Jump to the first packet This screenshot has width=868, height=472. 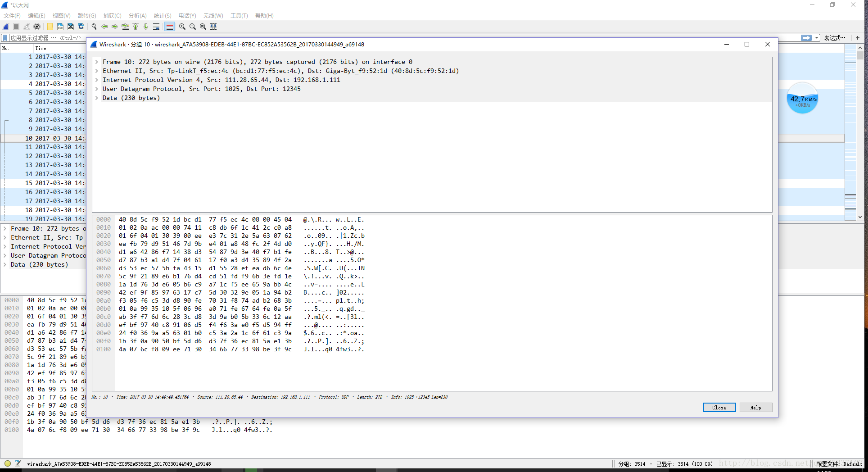click(136, 27)
